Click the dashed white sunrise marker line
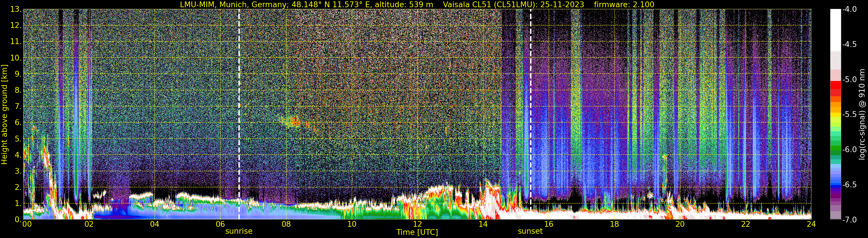 239,114
